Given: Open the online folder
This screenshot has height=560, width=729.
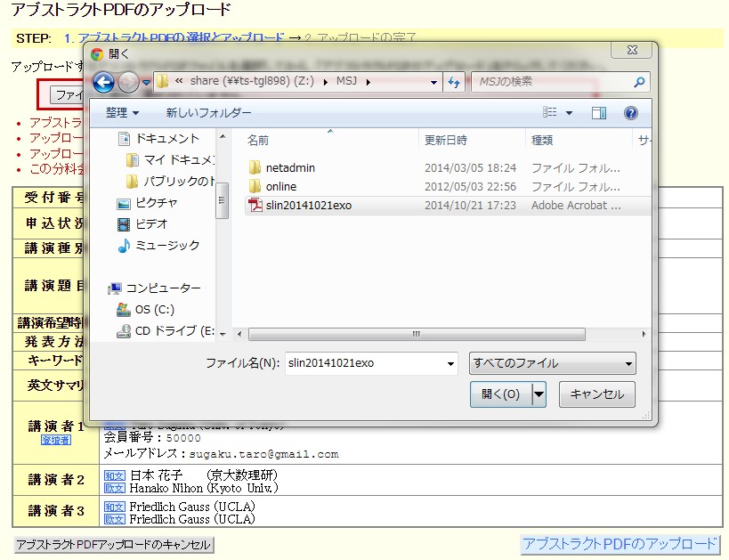Looking at the screenshot, I should [x=281, y=186].
